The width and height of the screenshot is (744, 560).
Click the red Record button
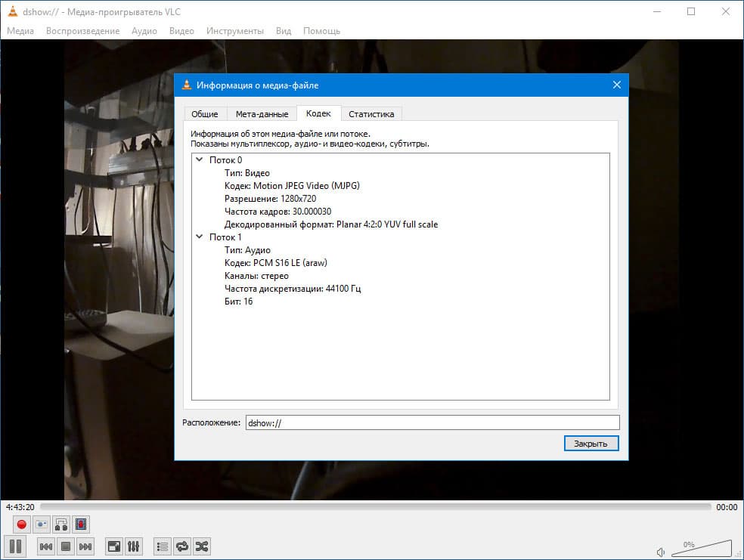point(21,524)
